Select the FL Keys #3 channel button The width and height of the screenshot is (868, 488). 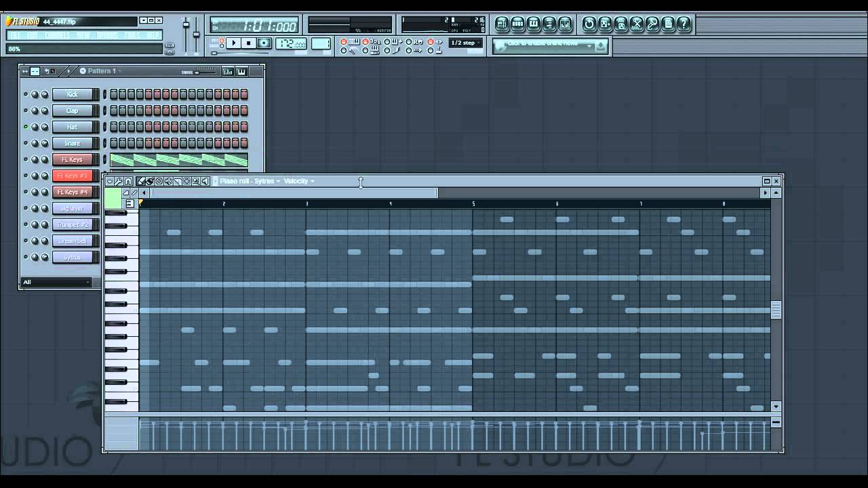tap(72, 176)
